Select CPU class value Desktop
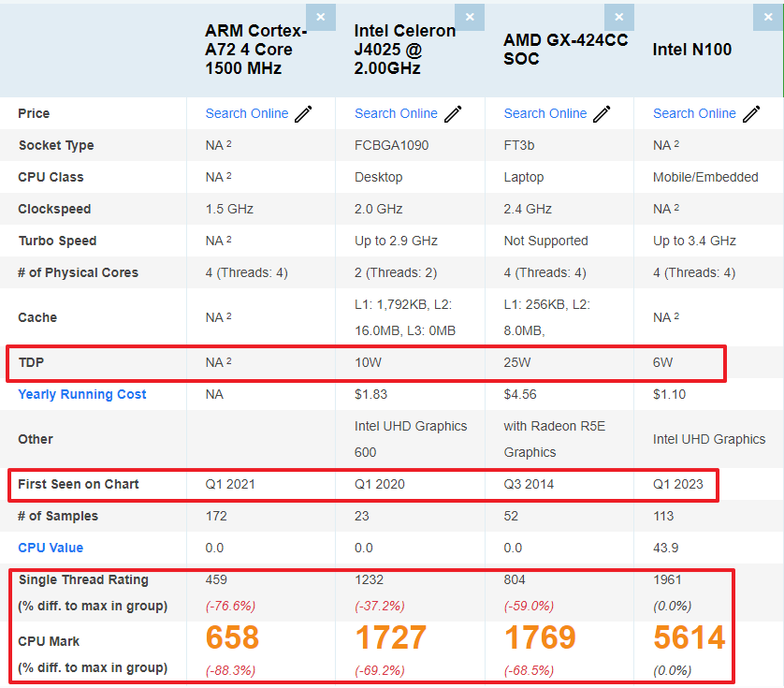The image size is (784, 688). coord(379,177)
